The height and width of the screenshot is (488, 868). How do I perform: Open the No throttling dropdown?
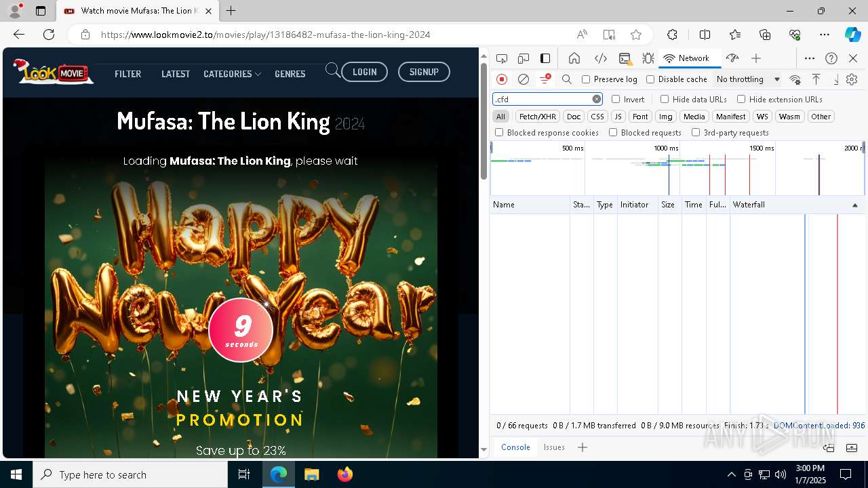tap(748, 79)
